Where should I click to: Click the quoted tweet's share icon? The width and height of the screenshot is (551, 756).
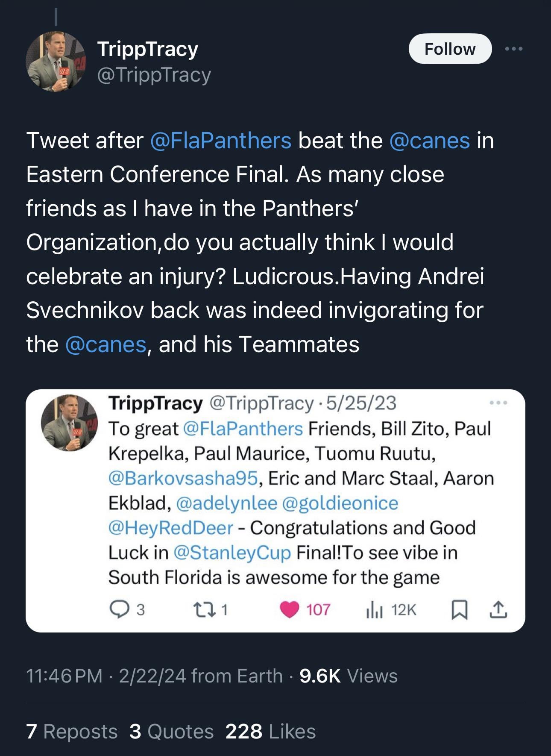(498, 609)
